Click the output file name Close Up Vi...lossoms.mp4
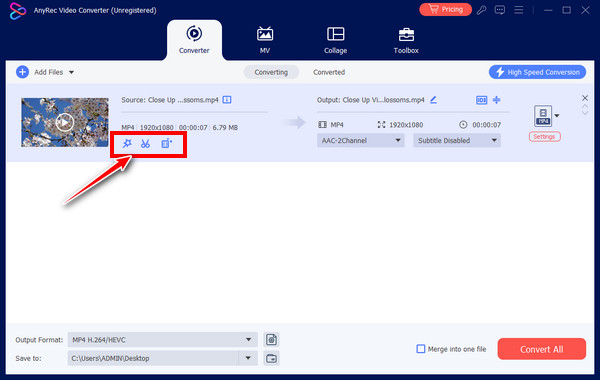 (383, 100)
